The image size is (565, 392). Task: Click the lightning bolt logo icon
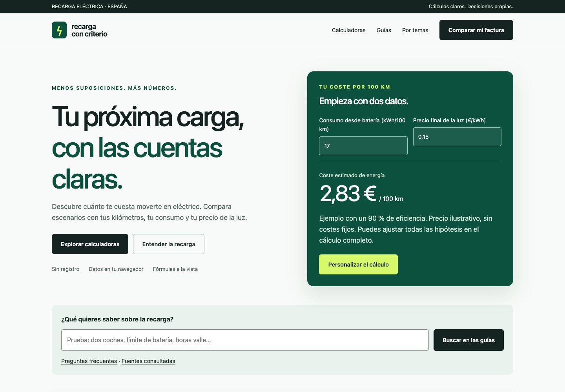tap(59, 30)
